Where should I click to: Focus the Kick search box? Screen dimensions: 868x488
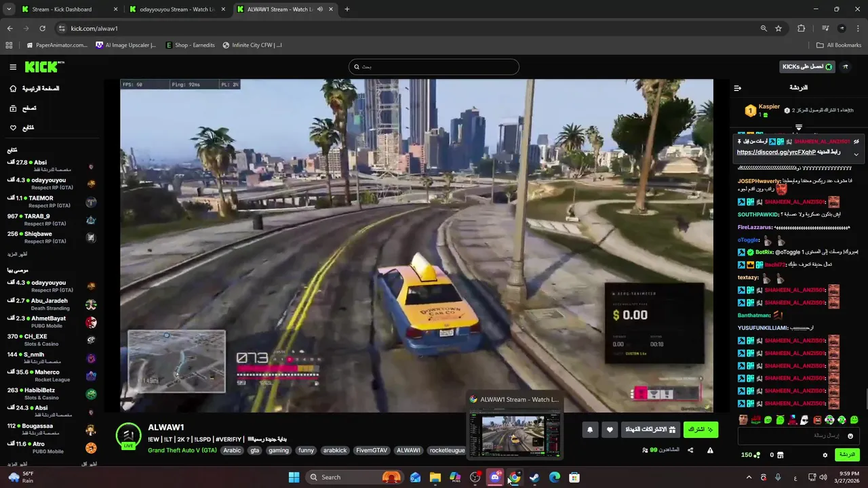coord(434,67)
